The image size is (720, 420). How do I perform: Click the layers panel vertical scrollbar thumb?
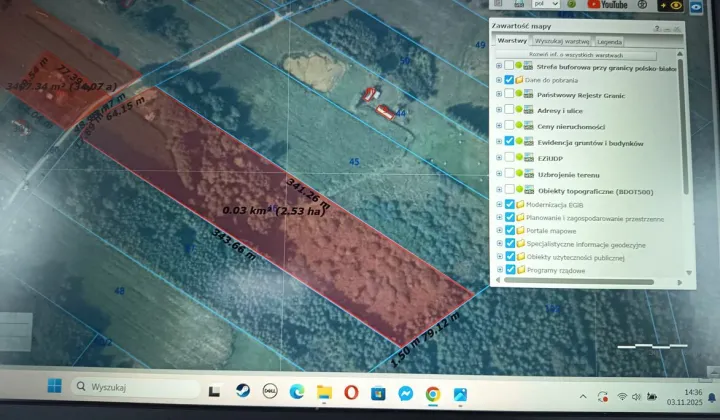[682, 126]
